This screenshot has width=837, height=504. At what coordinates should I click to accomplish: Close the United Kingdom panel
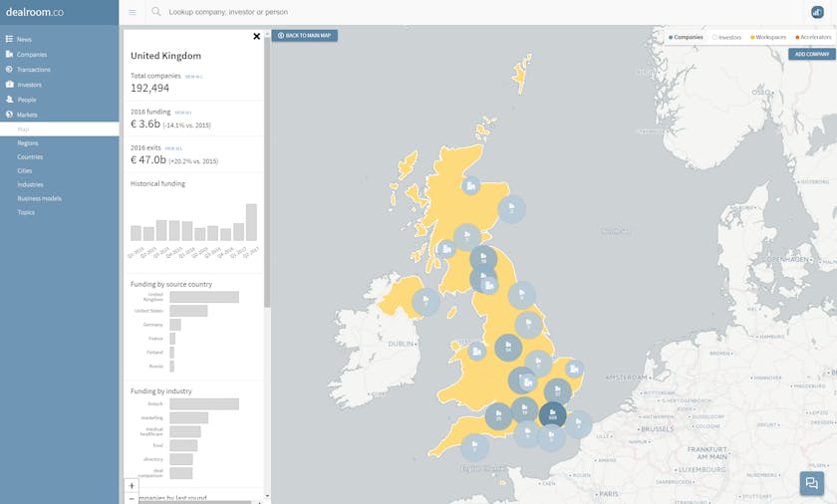point(256,37)
